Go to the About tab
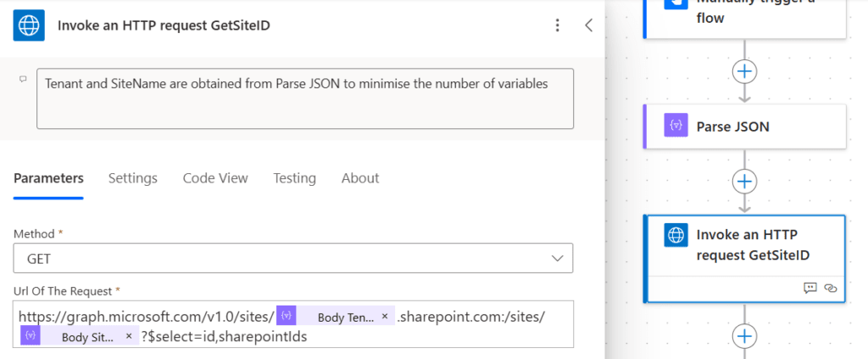This screenshot has width=868, height=359. point(360,178)
